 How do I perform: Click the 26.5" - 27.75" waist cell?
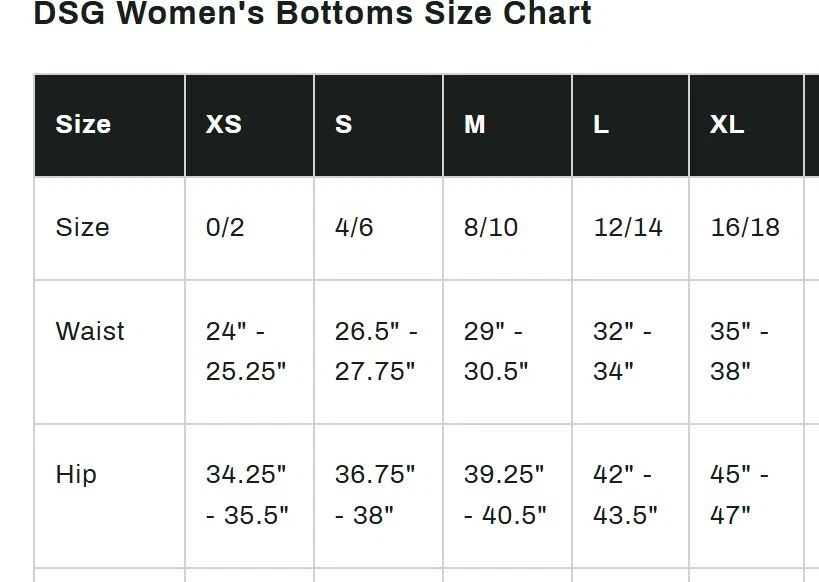376,351
